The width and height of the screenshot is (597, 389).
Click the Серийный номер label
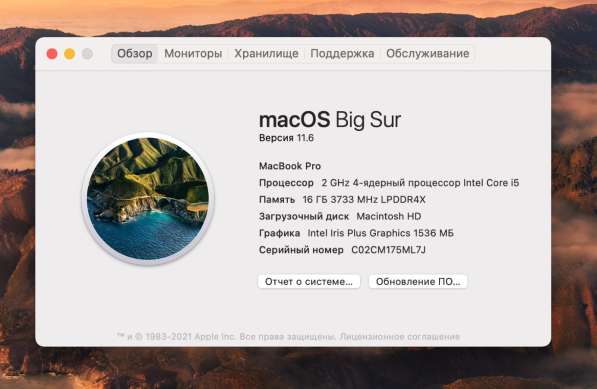pyautogui.click(x=301, y=250)
